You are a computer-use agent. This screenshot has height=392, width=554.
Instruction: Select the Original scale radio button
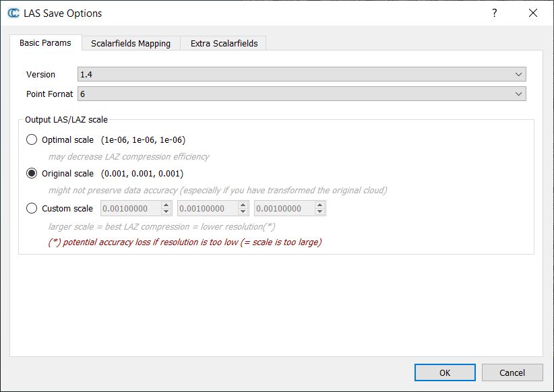[32, 173]
